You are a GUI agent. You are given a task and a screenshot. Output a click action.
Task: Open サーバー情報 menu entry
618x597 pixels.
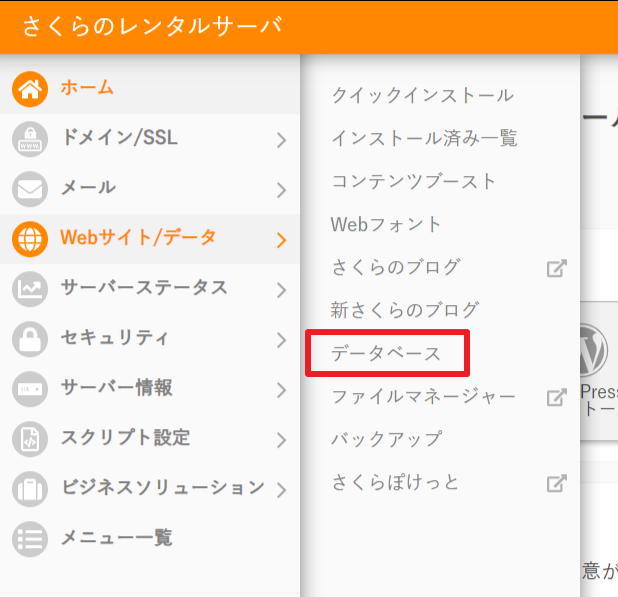tap(150, 389)
